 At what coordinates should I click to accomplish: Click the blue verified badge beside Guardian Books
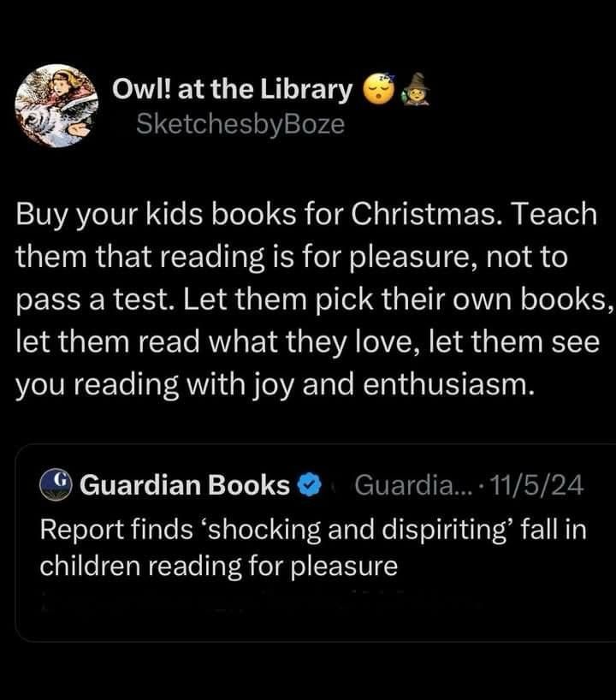pyautogui.click(x=310, y=485)
